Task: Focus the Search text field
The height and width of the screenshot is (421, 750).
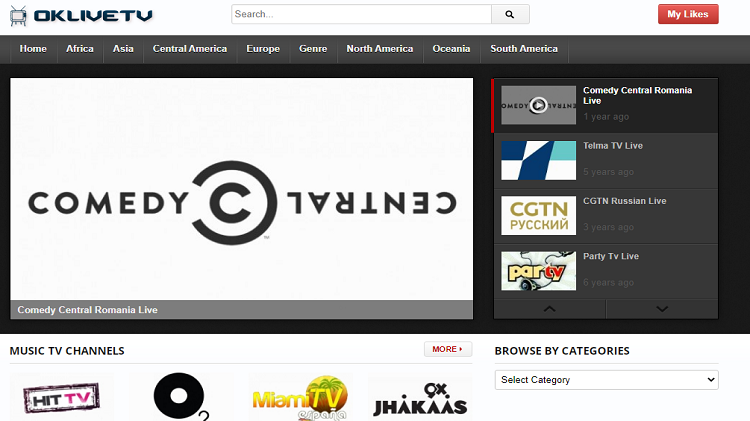Action: tap(362, 14)
